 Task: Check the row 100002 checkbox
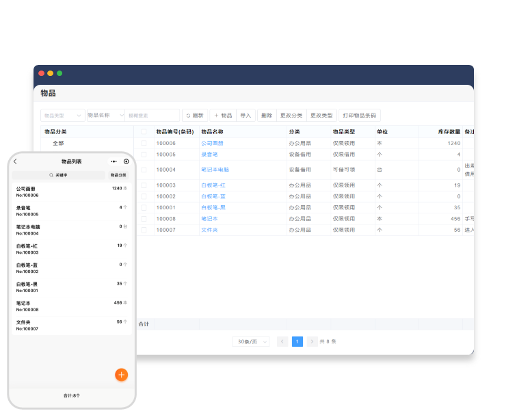tap(144, 196)
